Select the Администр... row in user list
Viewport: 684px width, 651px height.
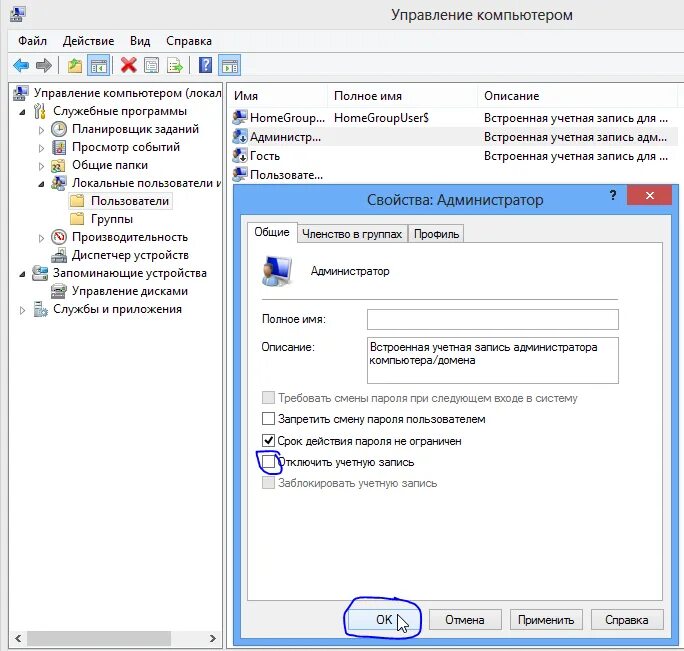(453, 137)
